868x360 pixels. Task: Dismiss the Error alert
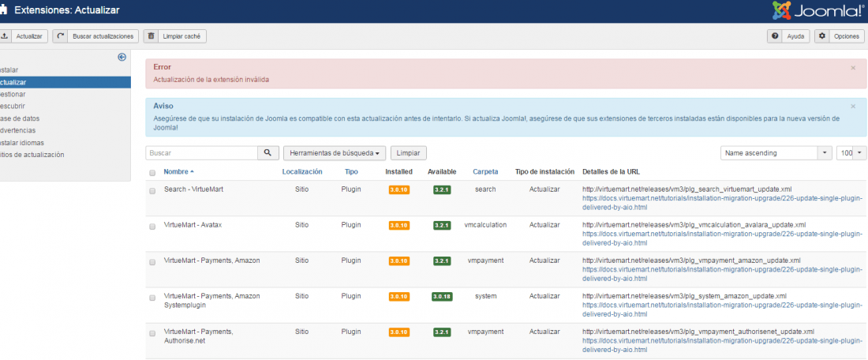pos(853,68)
